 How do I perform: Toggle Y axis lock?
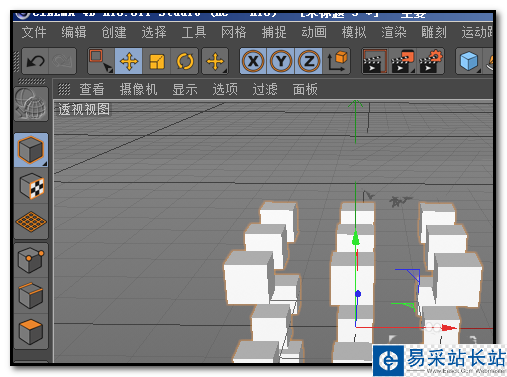tap(281, 61)
